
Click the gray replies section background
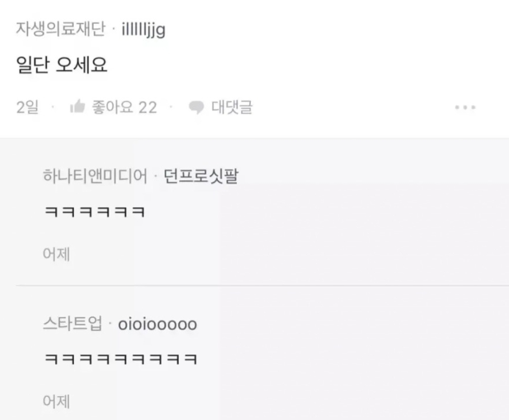point(357,227)
